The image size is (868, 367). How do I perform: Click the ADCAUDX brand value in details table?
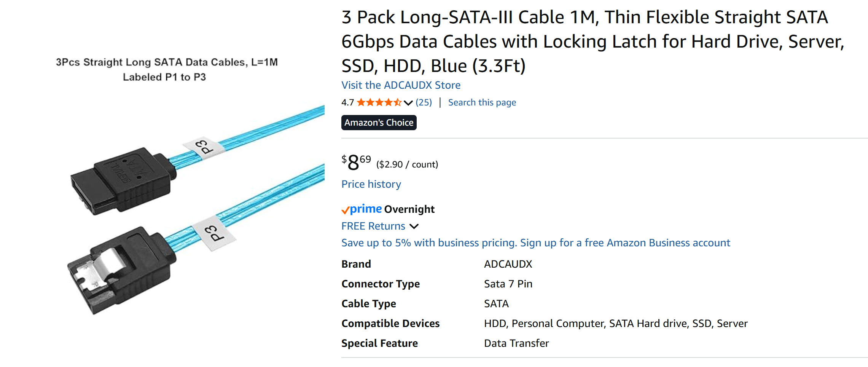(508, 264)
